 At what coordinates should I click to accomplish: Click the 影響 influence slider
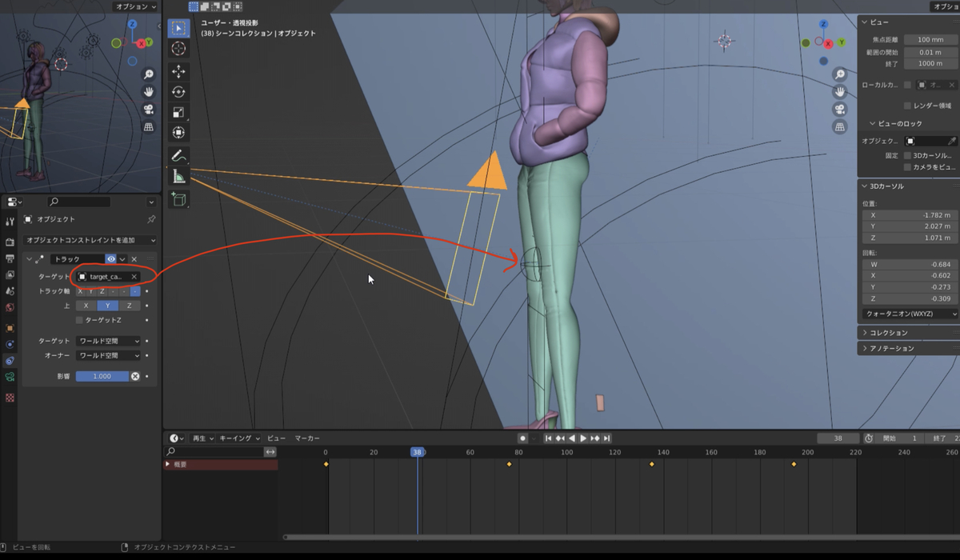(102, 376)
